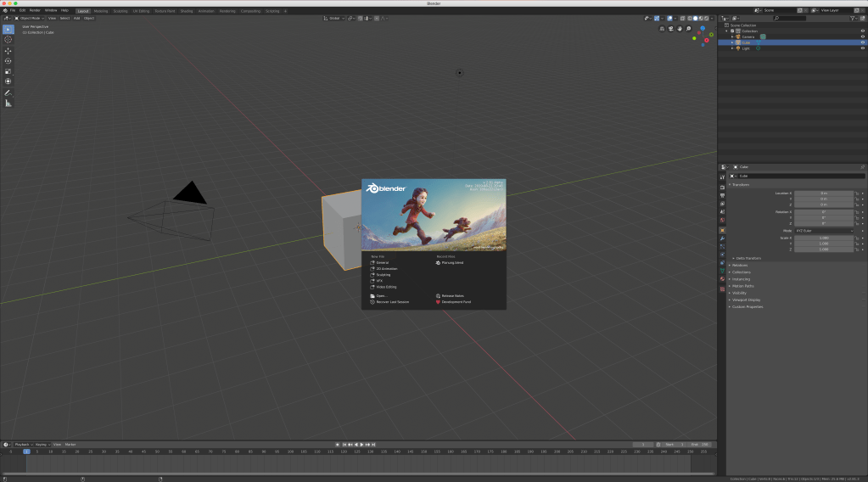Select the Annotate tool
868x482 pixels.
pos(8,92)
